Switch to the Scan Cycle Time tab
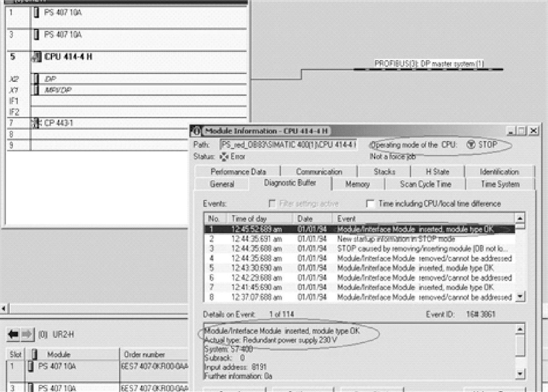The height and width of the screenshot is (392, 548). coord(426,184)
